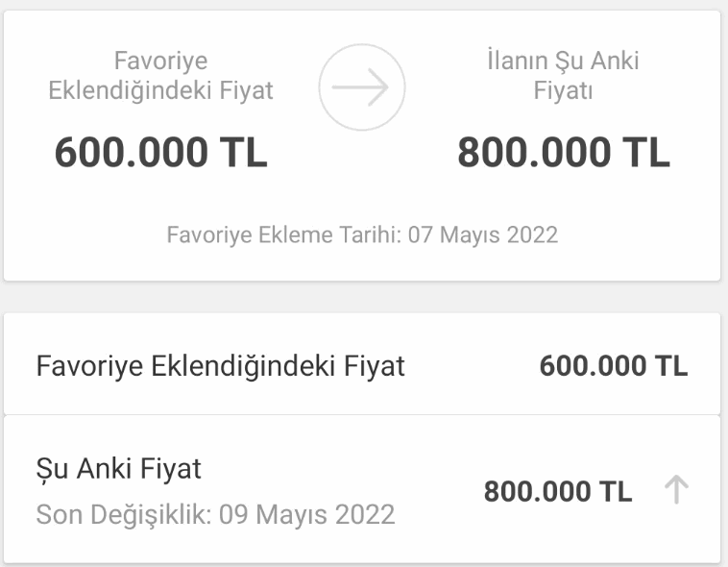728x567 pixels.
Task: Select the large 600.000 TL price in summary card
Action: point(160,153)
